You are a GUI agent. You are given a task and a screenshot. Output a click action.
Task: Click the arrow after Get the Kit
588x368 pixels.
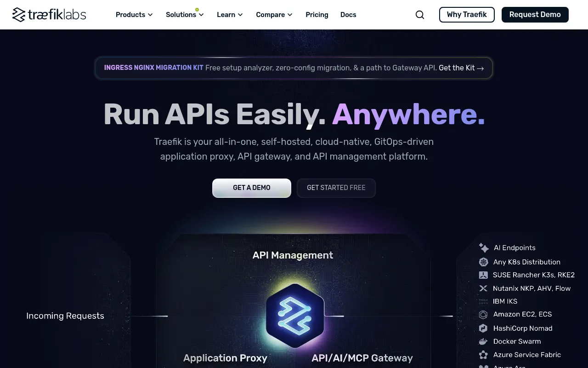[481, 68]
